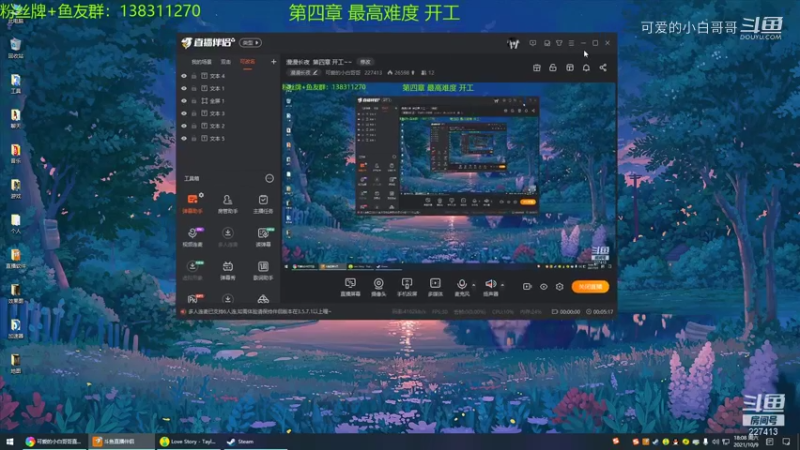Open the lyrics assistant tool
This screenshot has height=450, width=800.
pyautogui.click(x=263, y=270)
